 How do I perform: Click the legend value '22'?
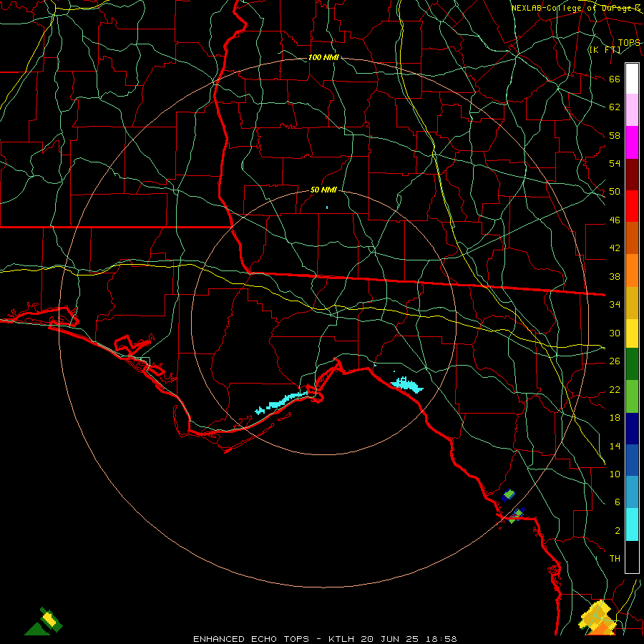(615, 389)
